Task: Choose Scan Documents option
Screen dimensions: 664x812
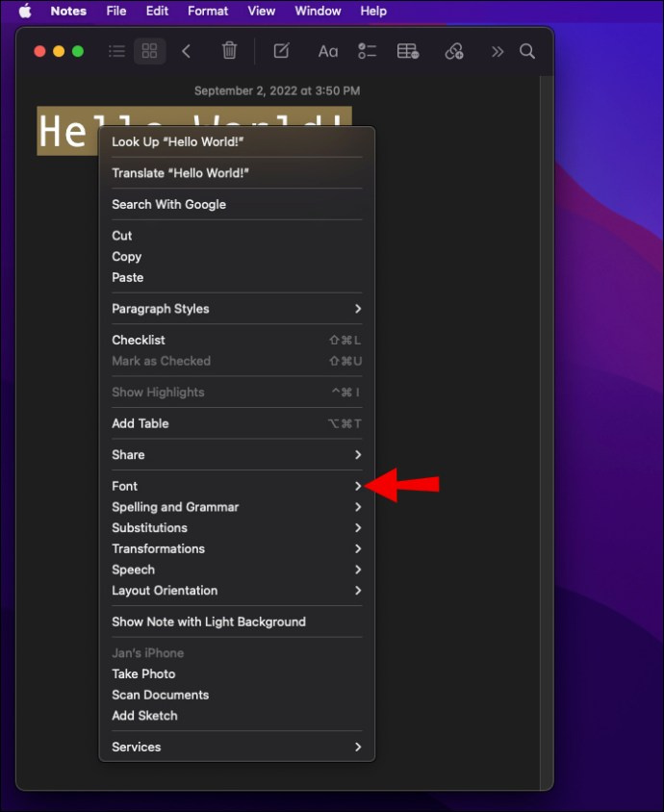Action: pos(237,695)
